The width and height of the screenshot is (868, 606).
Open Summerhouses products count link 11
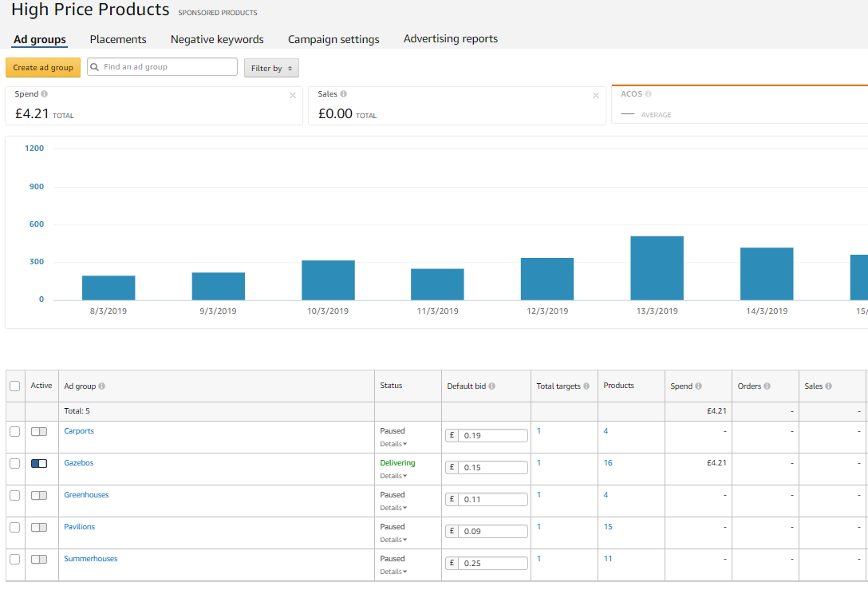tap(608, 559)
